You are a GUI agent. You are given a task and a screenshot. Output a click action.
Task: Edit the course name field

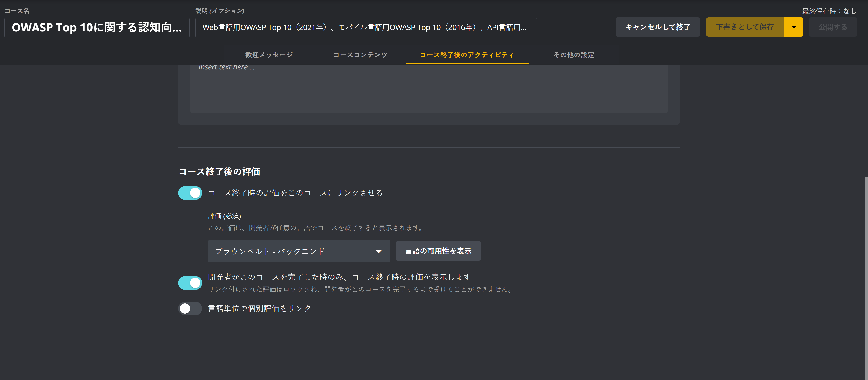[97, 28]
